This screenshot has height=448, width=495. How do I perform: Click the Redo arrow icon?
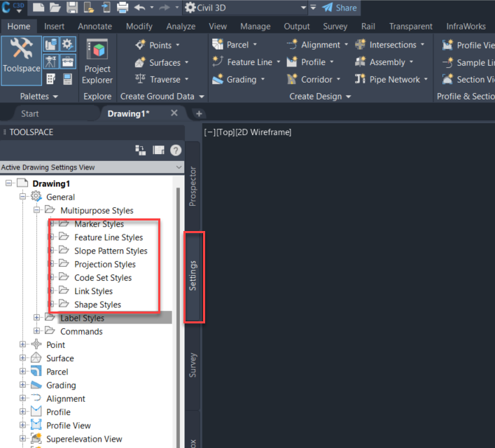(165, 7)
